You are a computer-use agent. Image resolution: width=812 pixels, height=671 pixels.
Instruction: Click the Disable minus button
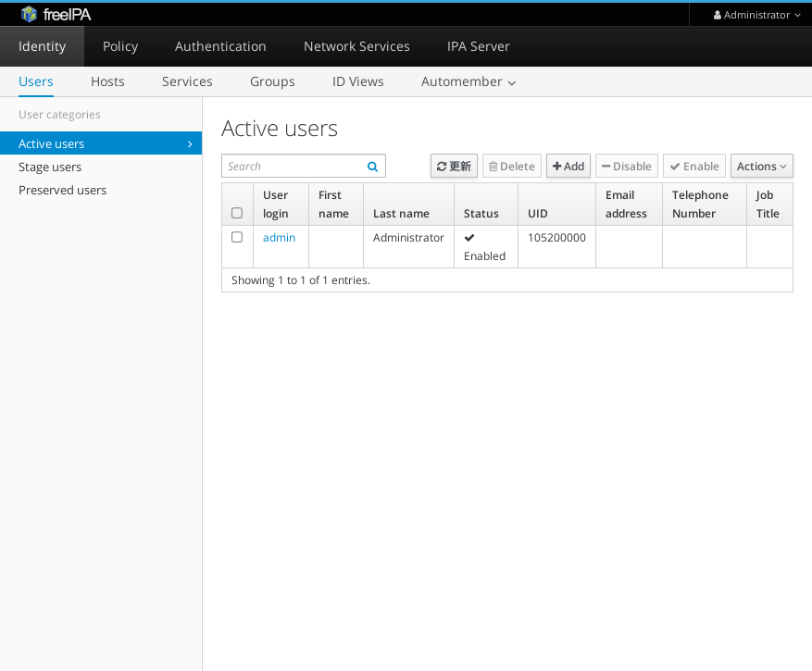626,167
